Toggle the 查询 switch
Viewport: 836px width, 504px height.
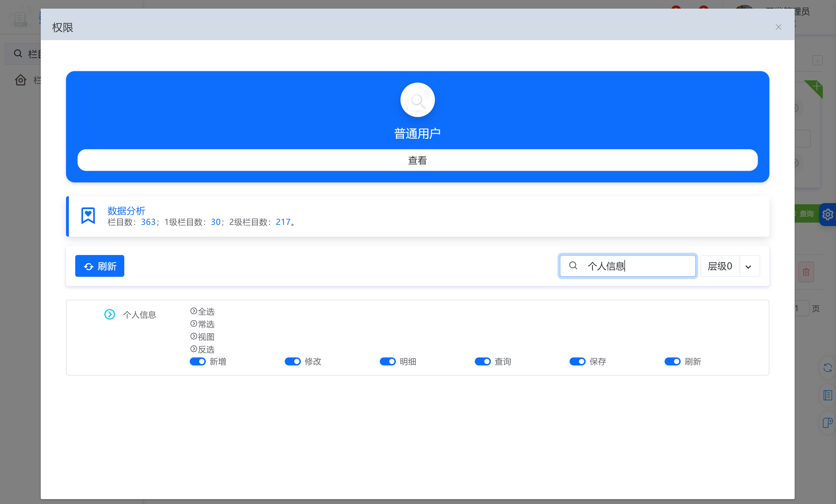point(483,362)
